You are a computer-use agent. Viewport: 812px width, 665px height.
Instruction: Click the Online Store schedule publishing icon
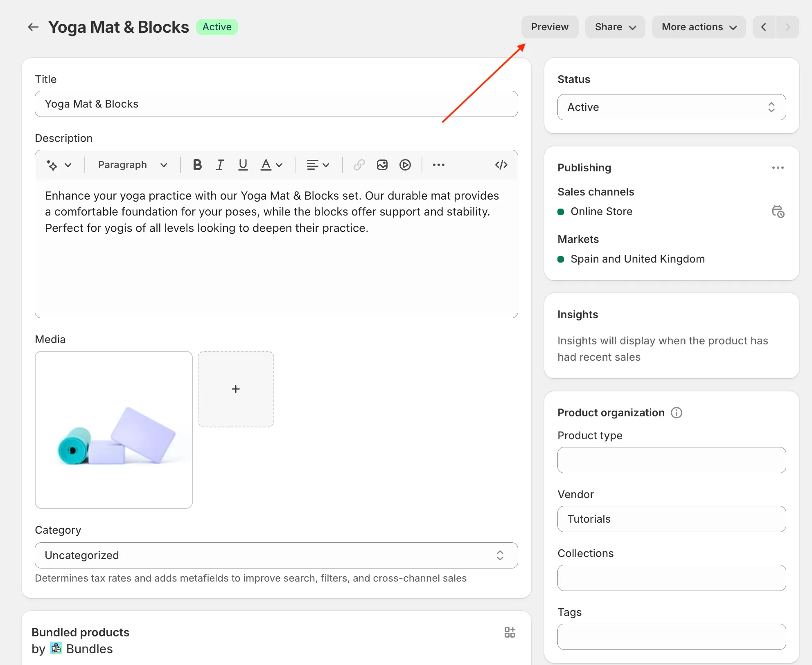(x=778, y=211)
